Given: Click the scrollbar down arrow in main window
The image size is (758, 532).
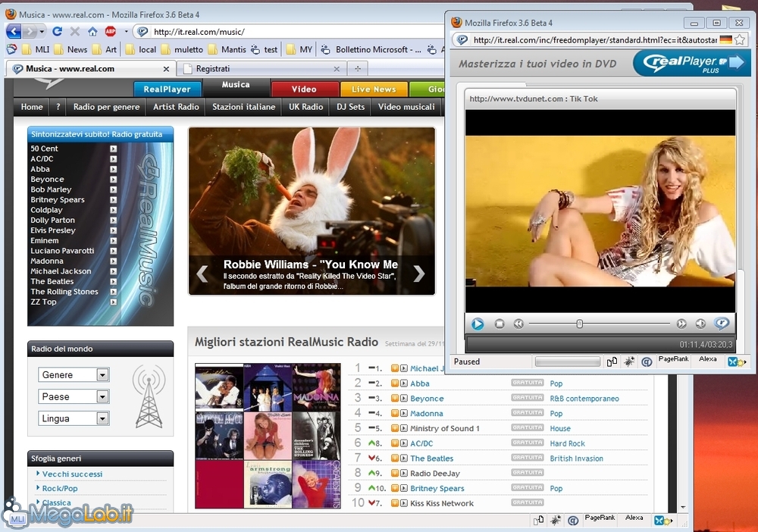Looking at the screenshot, I should [683, 507].
